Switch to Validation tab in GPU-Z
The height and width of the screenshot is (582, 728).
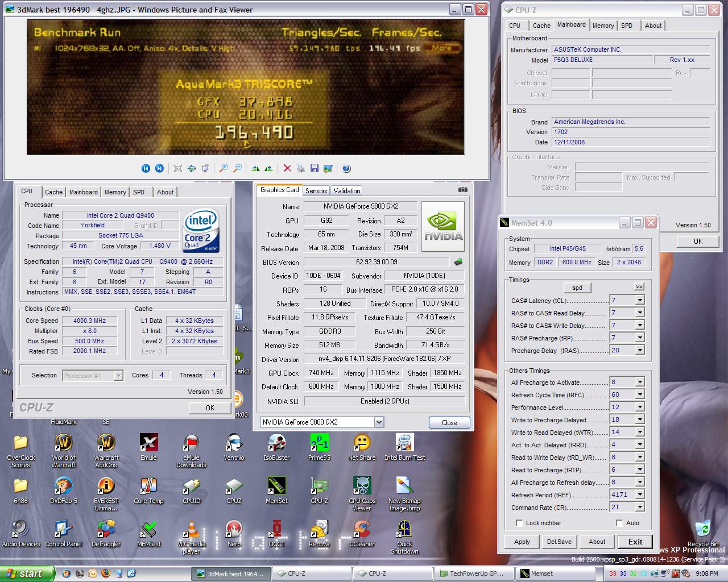point(347,191)
